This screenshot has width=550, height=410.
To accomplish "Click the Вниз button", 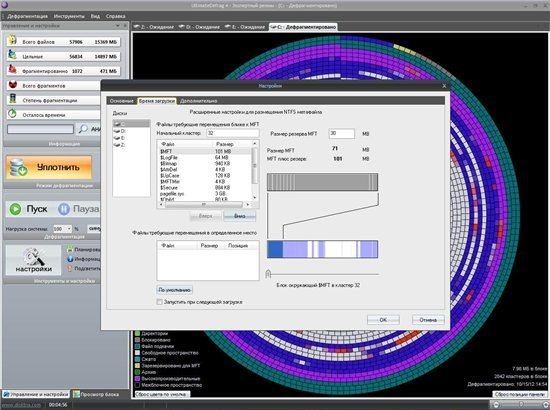I will click(240, 216).
